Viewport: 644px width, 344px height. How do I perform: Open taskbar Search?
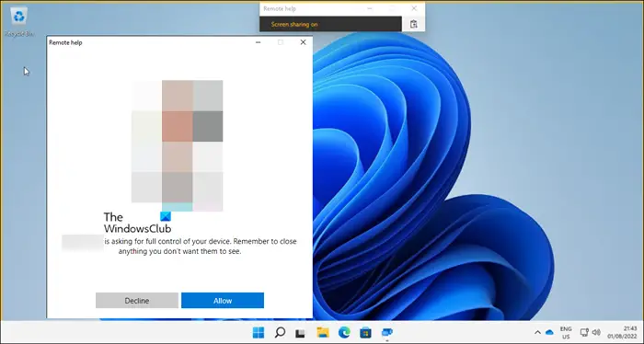pyautogui.click(x=280, y=332)
